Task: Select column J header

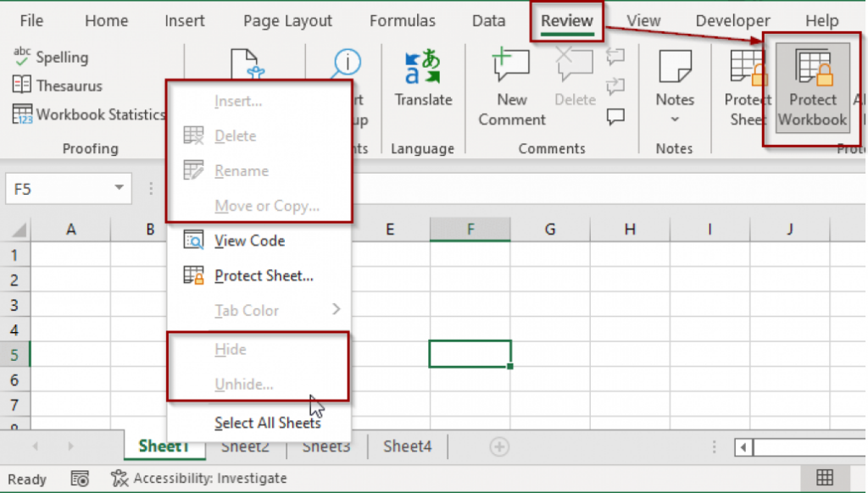Action: pos(790,229)
